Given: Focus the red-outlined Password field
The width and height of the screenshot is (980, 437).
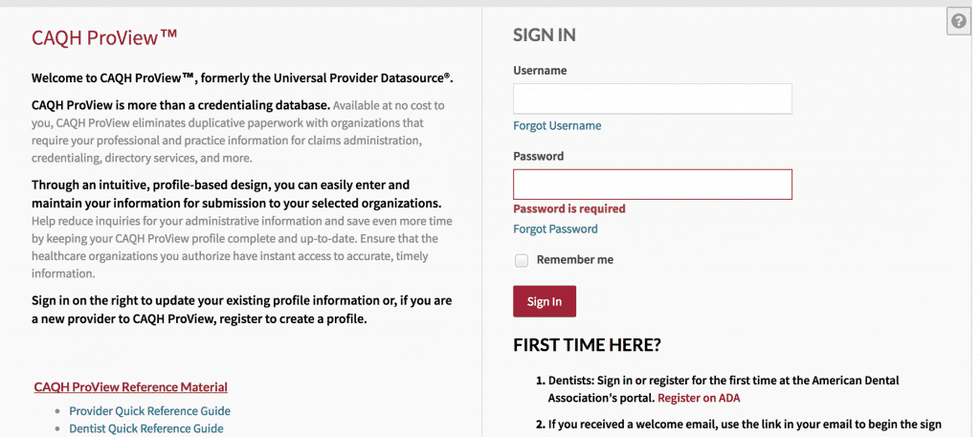Looking at the screenshot, I should pyautogui.click(x=653, y=185).
